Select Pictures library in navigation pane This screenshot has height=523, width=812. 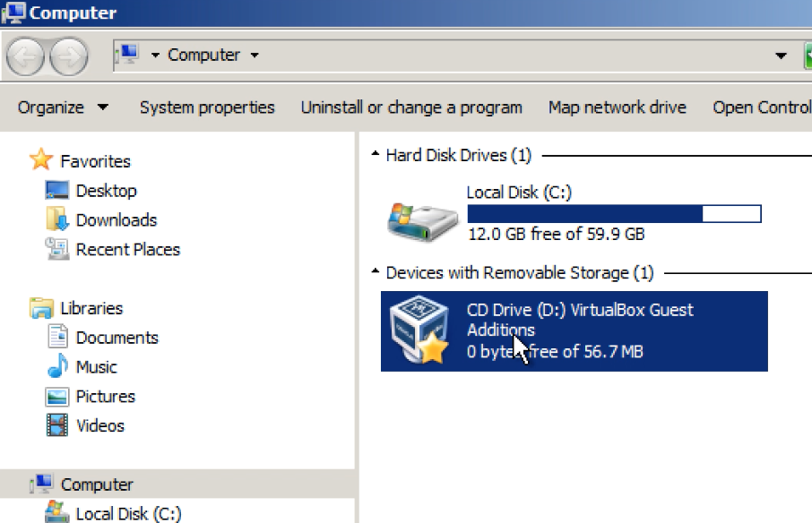coord(105,397)
